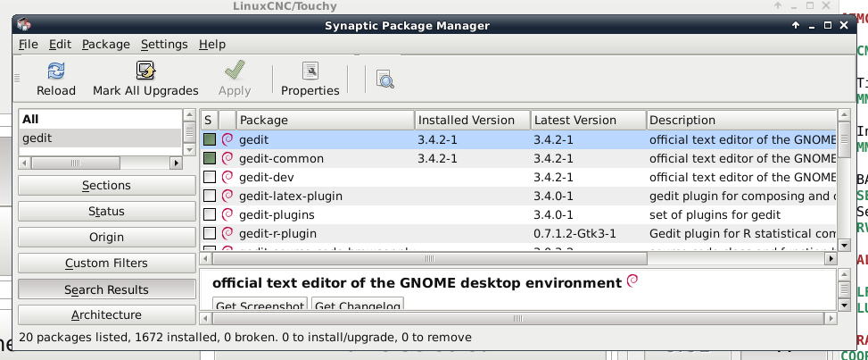Click version 0.7.1.2-Gtk3-1 cell
868x360 pixels.
(x=575, y=233)
